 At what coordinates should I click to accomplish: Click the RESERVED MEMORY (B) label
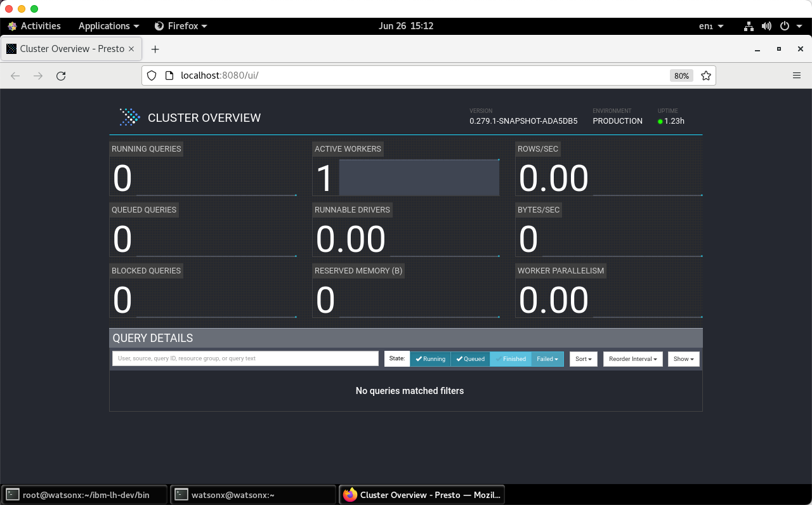(358, 271)
